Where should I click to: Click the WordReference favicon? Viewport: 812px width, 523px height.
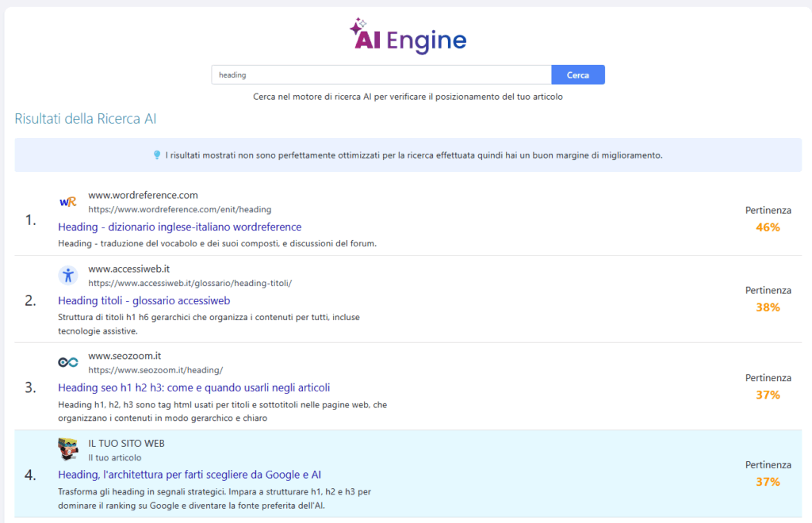[68, 202]
